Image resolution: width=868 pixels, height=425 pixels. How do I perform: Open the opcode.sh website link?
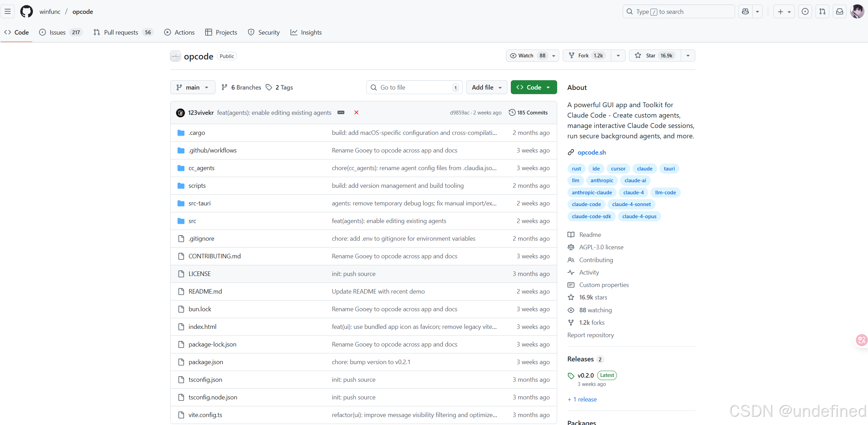click(592, 153)
